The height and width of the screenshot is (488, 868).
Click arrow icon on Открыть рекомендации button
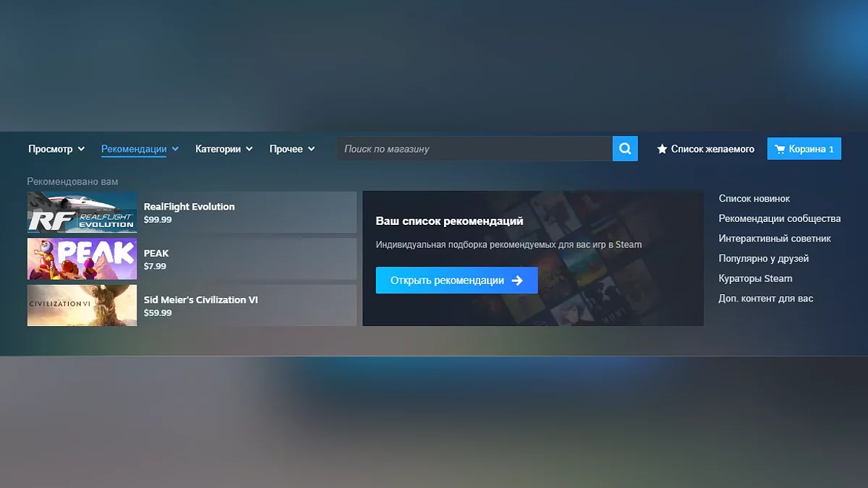[x=517, y=281]
